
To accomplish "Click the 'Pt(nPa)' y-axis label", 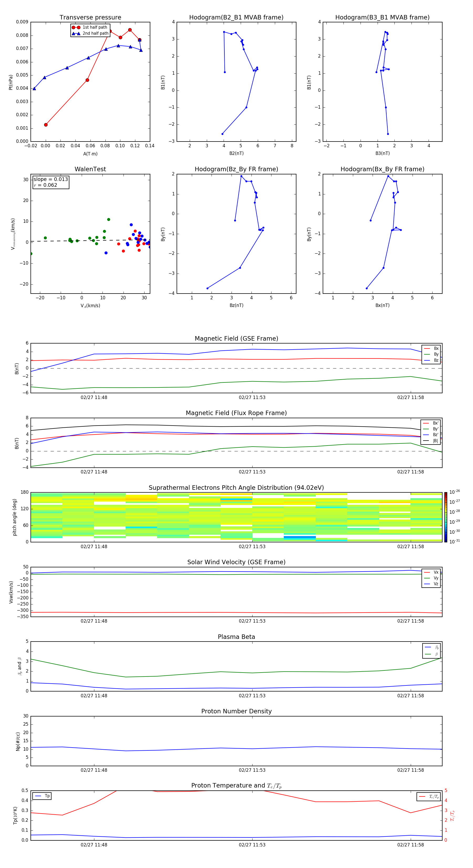I will coord(11,82).
